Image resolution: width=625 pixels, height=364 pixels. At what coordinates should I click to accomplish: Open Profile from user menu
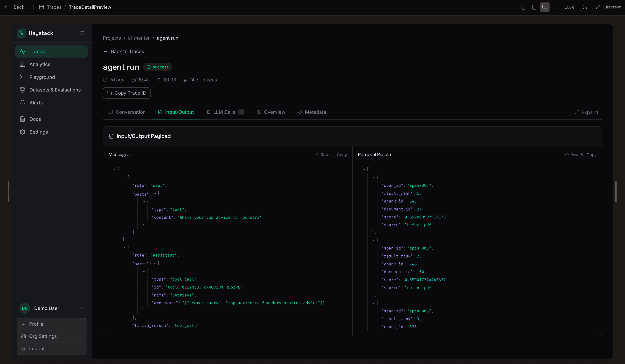[x=52, y=324]
